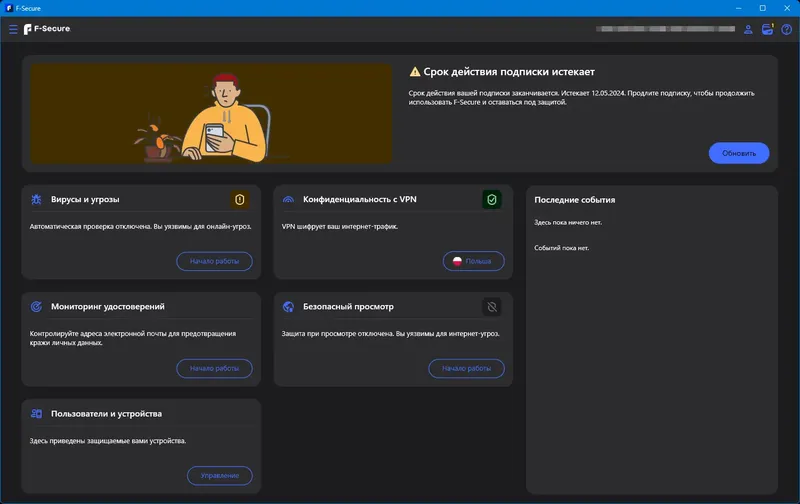
Task: Click the green VPN protected shield icon
Action: coord(492,199)
